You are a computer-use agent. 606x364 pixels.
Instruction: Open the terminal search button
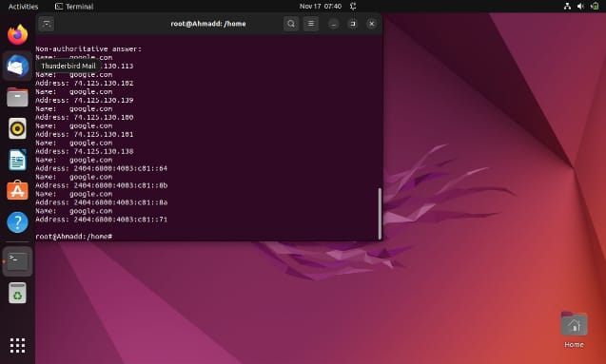pyautogui.click(x=291, y=24)
